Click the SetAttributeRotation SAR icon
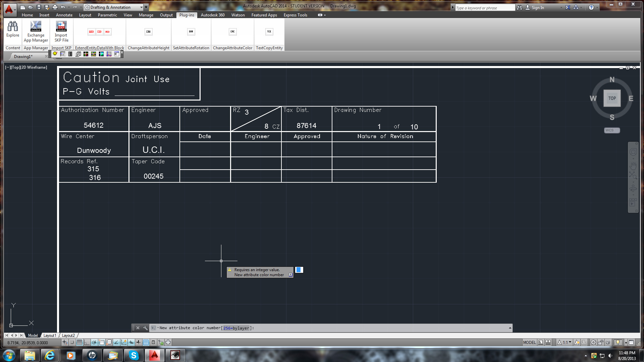 [191, 32]
